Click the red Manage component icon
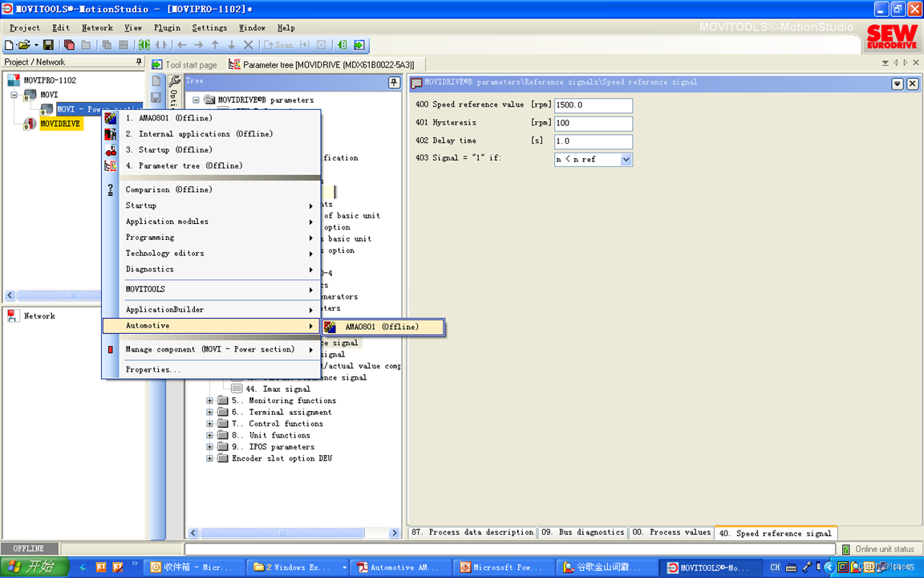Screen dimensions: 924x578 pos(110,349)
